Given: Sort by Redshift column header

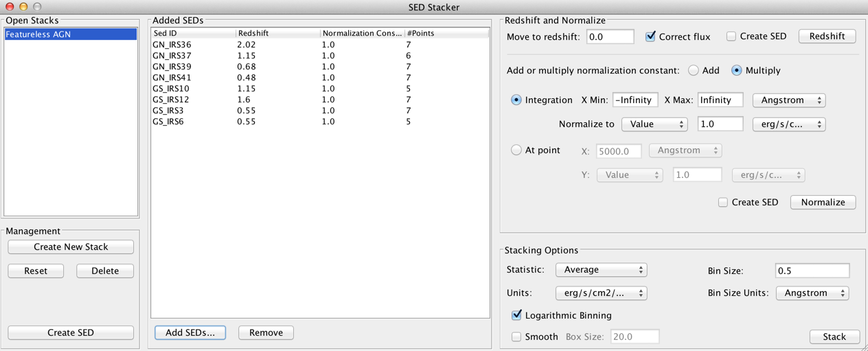Looking at the screenshot, I should coord(278,33).
